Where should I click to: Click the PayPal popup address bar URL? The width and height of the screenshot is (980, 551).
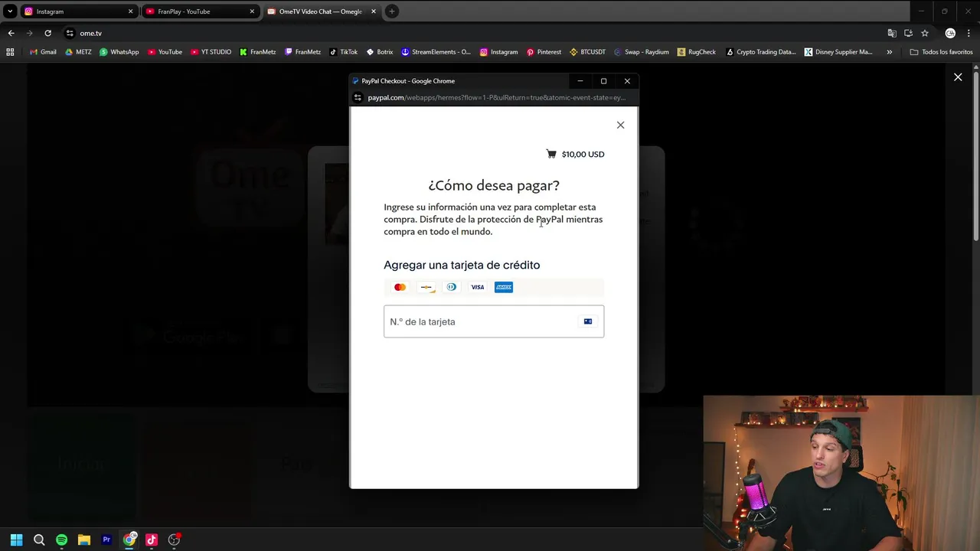coord(496,97)
